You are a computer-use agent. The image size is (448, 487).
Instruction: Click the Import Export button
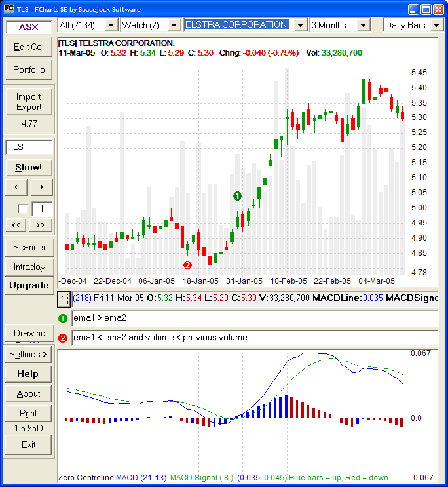29,102
